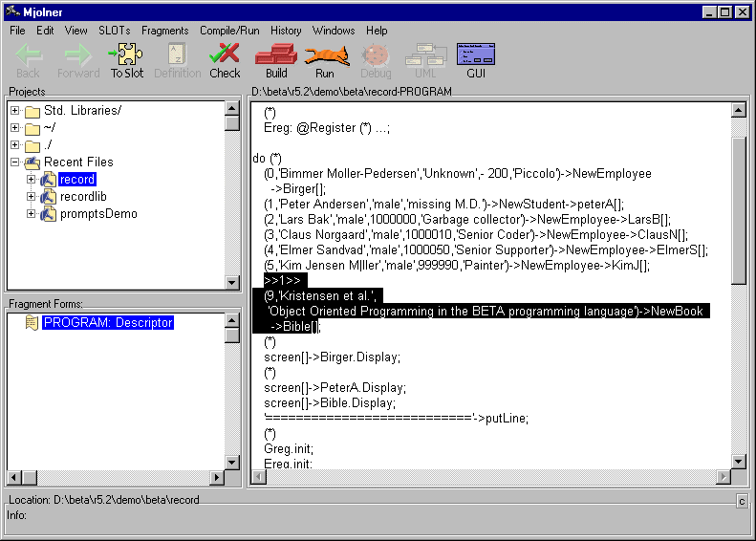Open the SLOTs menu
The width and height of the screenshot is (756, 541).
click(x=114, y=31)
